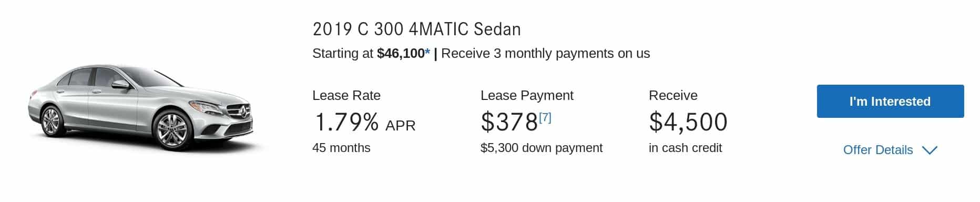Click the Lease Rate label
Screen dimensions: 980x202
346,95
